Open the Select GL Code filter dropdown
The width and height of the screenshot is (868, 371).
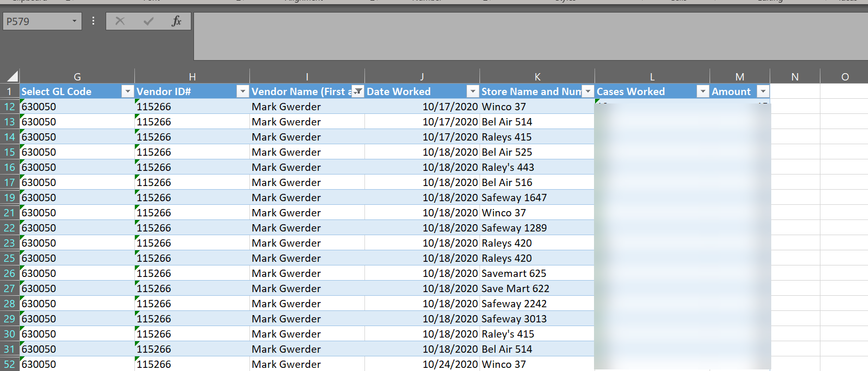click(127, 91)
